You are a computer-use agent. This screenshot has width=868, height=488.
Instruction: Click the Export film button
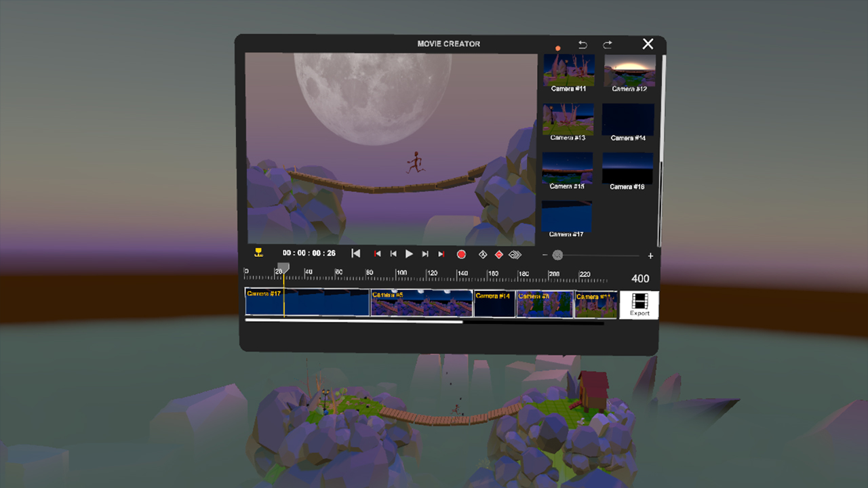point(638,304)
